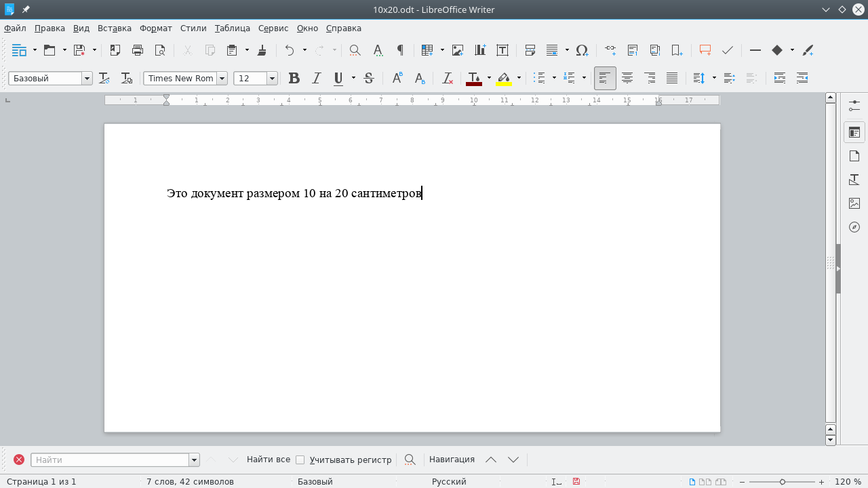
Task: Toggle Underline formatting
Action: click(338, 79)
